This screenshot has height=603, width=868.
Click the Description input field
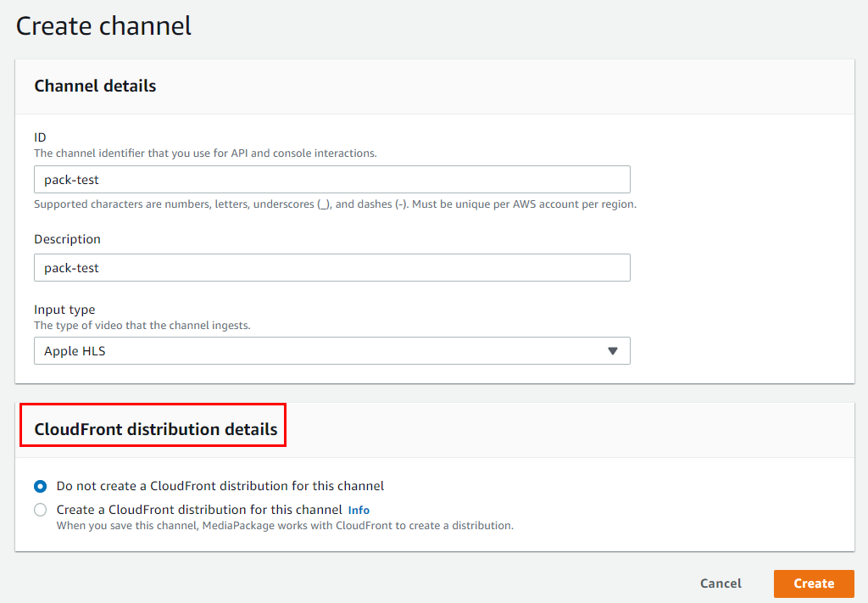[332, 267]
